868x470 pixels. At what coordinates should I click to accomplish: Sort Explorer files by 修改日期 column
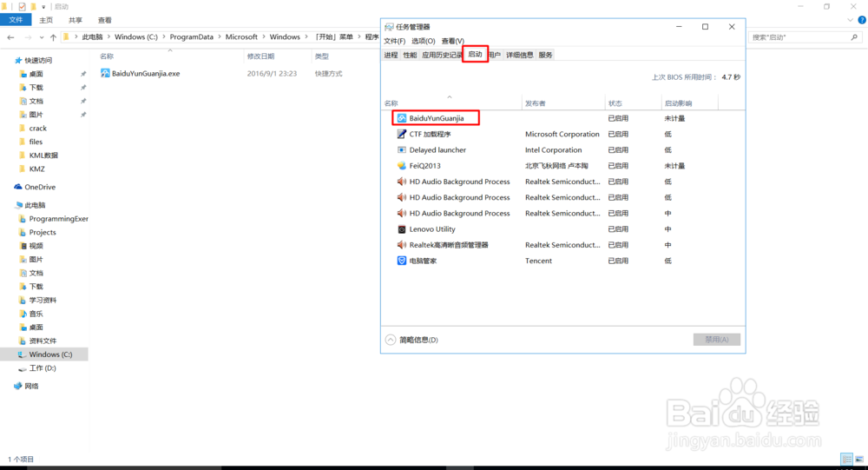pos(277,56)
